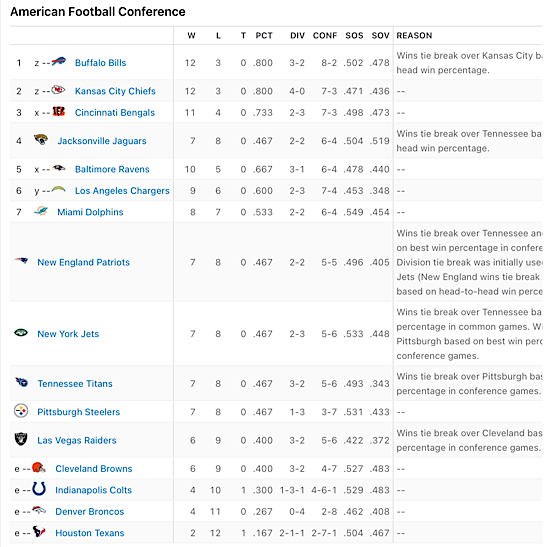Go to the New England Patriots page
The height and width of the screenshot is (547, 550).
tap(83, 262)
